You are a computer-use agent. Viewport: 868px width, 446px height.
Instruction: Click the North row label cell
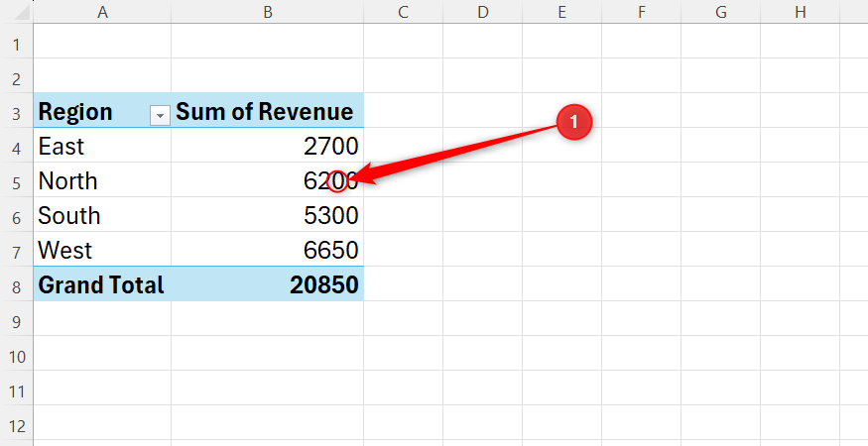pos(102,179)
